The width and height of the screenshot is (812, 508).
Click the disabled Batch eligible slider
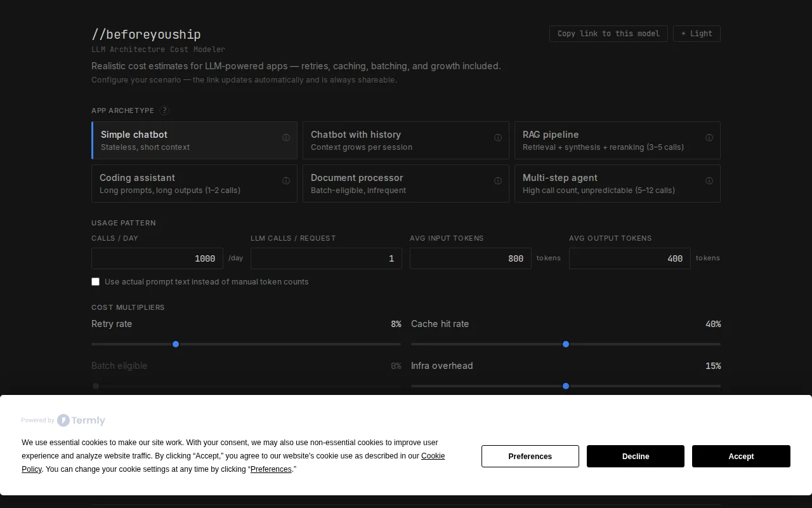pyautogui.click(x=246, y=386)
